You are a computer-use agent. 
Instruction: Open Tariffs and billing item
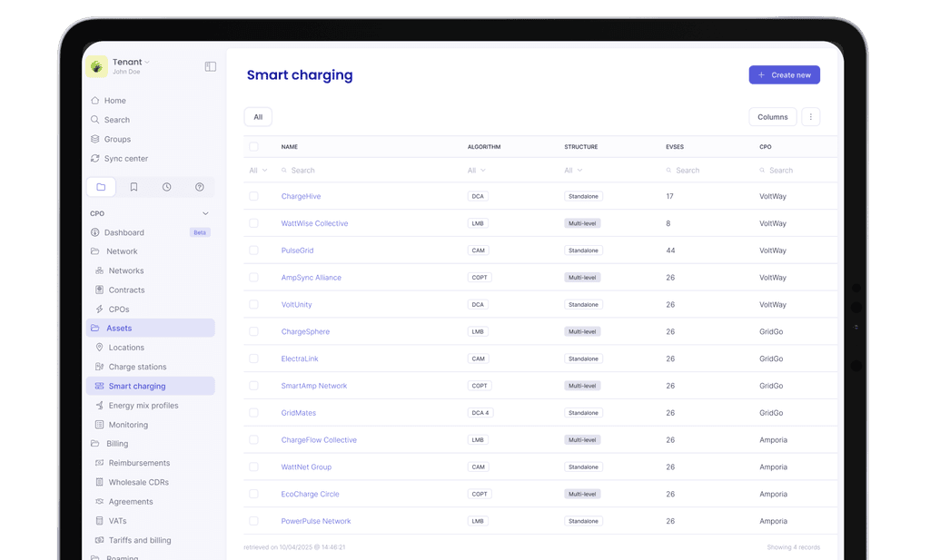pyautogui.click(x=139, y=540)
